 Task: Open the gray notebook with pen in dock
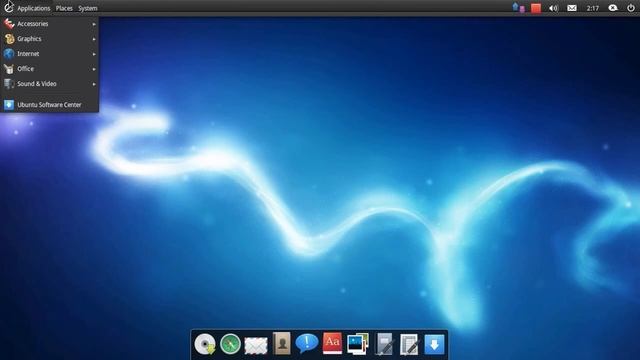tap(384, 344)
